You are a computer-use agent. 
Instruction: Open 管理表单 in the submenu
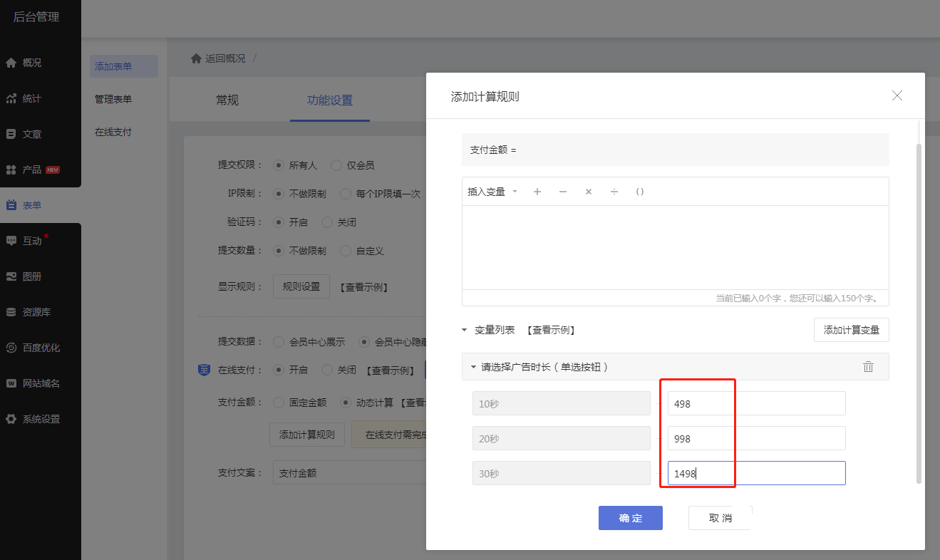coord(113,99)
